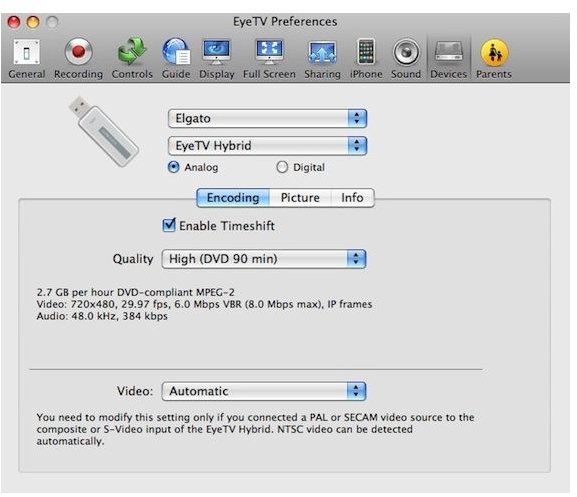Expand the Quality High (DVD 90 min) dropdown

(264, 259)
